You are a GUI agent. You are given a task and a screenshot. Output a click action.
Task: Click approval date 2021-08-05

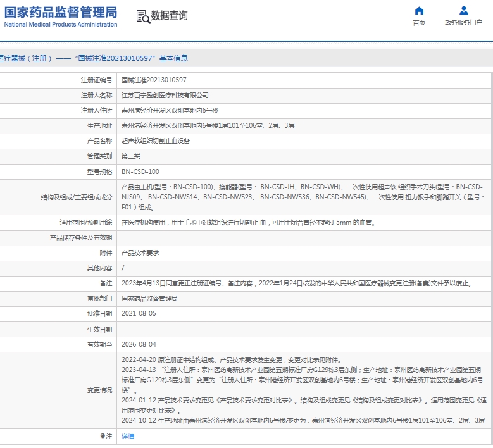(x=139, y=314)
